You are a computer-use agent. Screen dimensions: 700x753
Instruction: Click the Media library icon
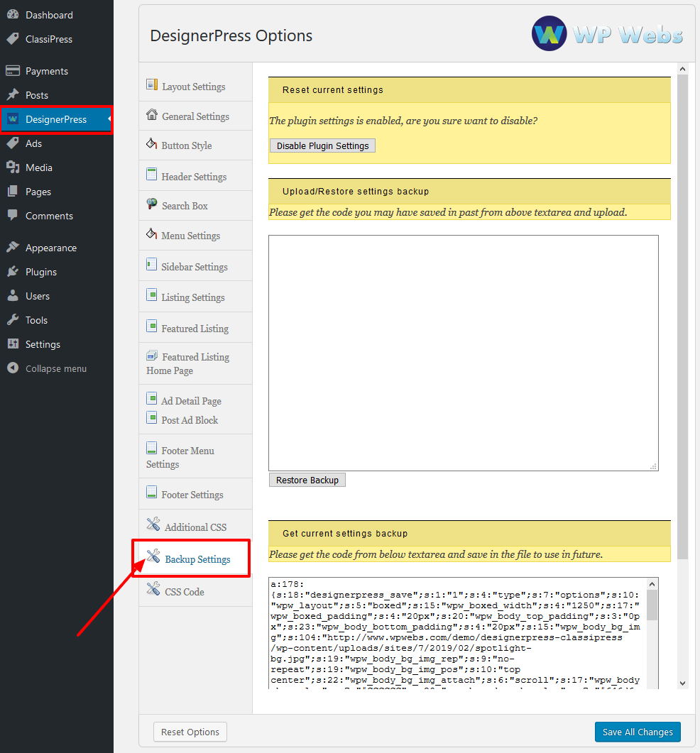click(13, 167)
